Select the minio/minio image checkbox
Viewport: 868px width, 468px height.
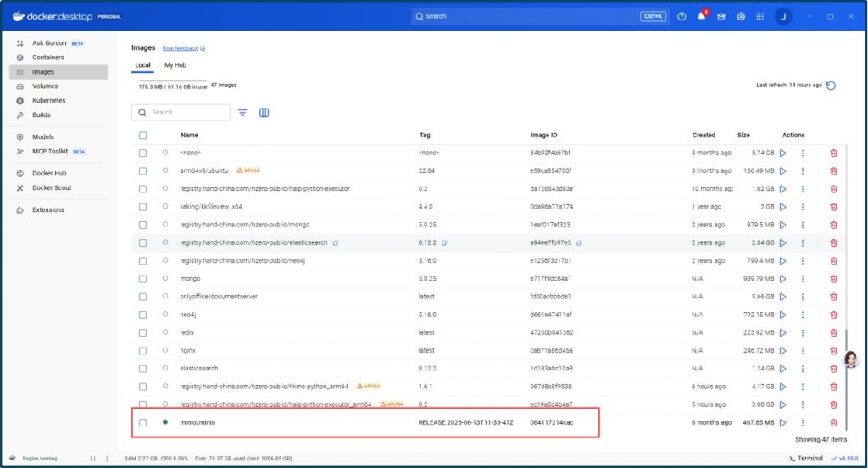point(142,422)
